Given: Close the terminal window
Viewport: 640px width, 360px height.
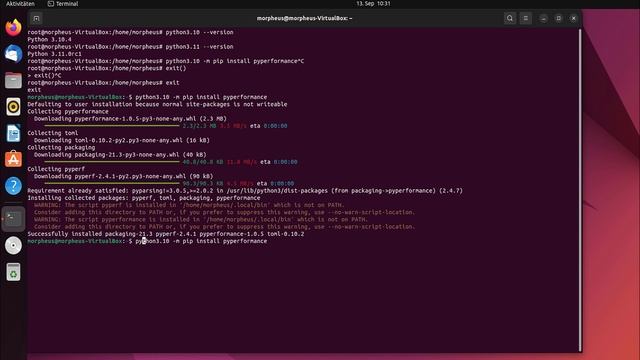Looking at the screenshot, I should click(573, 18).
